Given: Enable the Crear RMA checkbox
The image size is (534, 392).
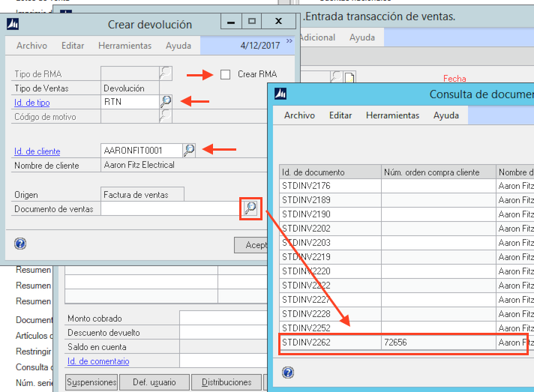Looking at the screenshot, I should click(225, 74).
